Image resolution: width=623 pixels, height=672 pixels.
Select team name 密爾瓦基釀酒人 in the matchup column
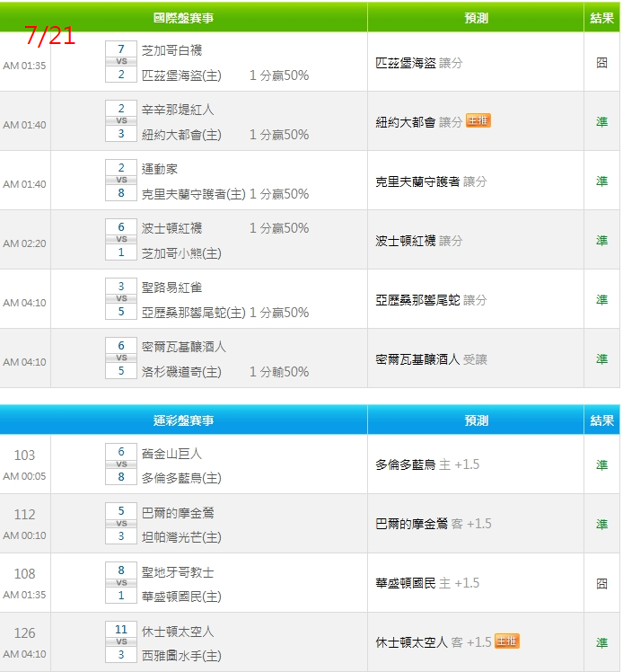(x=184, y=347)
